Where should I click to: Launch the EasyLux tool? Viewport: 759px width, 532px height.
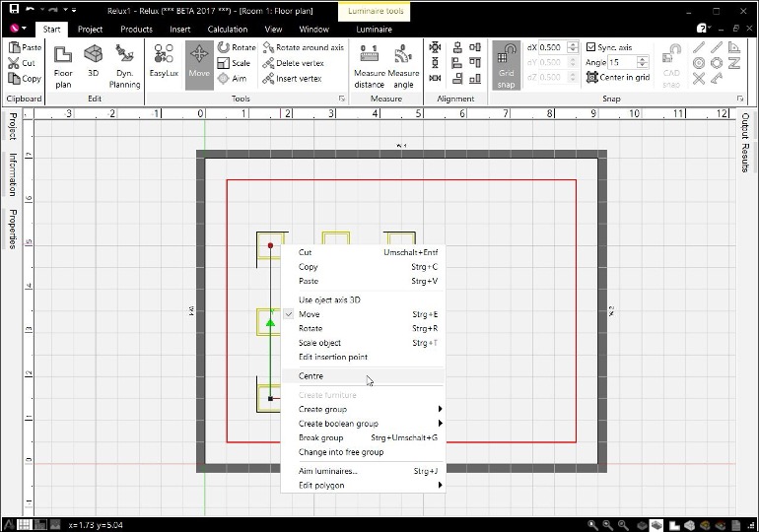pyautogui.click(x=164, y=61)
